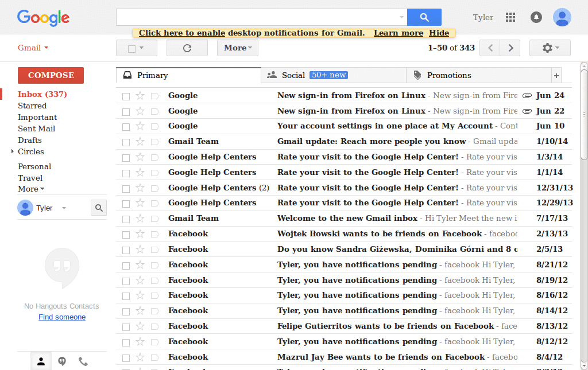Click the Tyler name in header
The image size is (588, 370).
[x=483, y=18]
